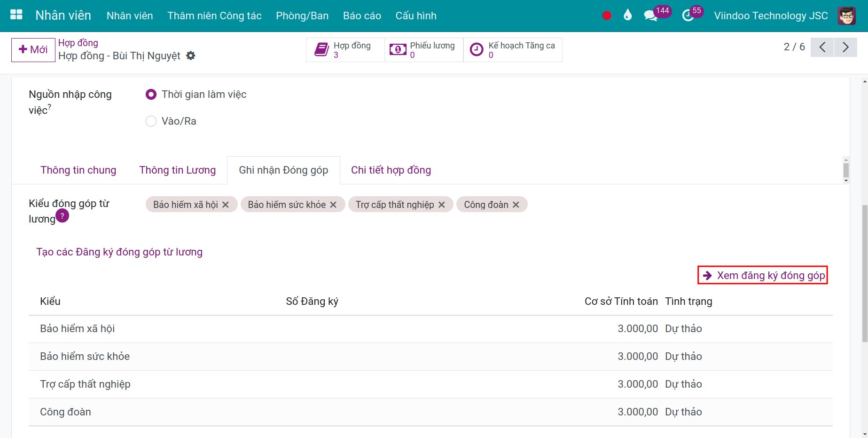Open the Nhân viên menu
868x438 pixels.
tap(130, 16)
